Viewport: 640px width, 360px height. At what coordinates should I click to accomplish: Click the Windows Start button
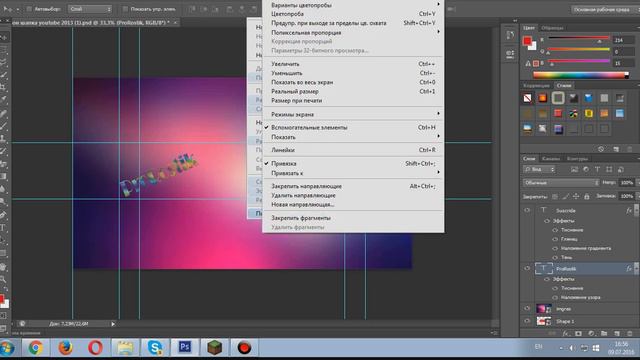click(7, 348)
